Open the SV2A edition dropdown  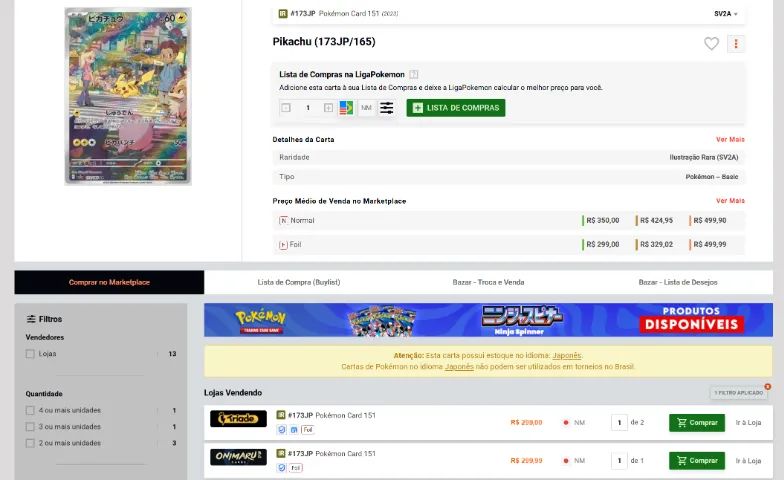coord(726,14)
